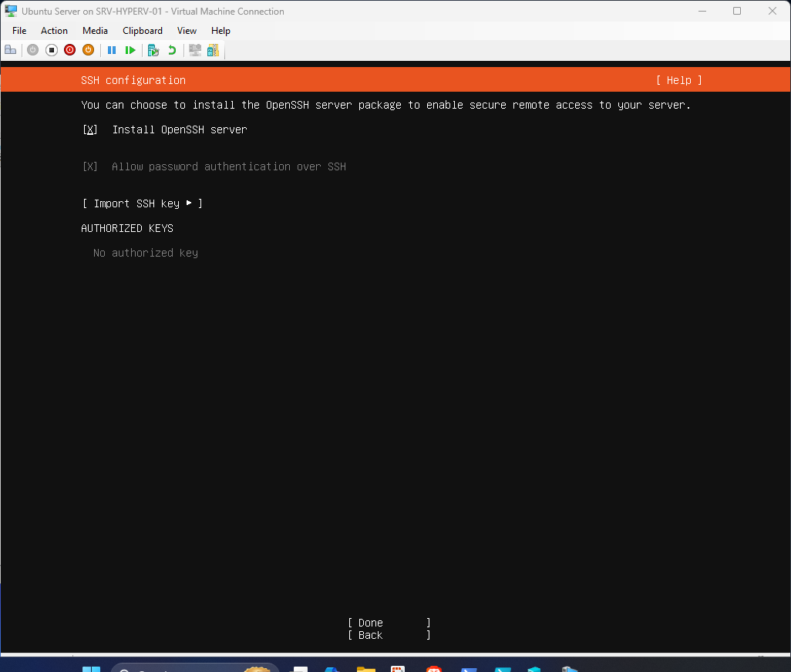Send Ctrl+Alt+Delete to the virtual machine
Image resolution: width=791 pixels, height=672 pixels.
pyautogui.click(x=11, y=49)
